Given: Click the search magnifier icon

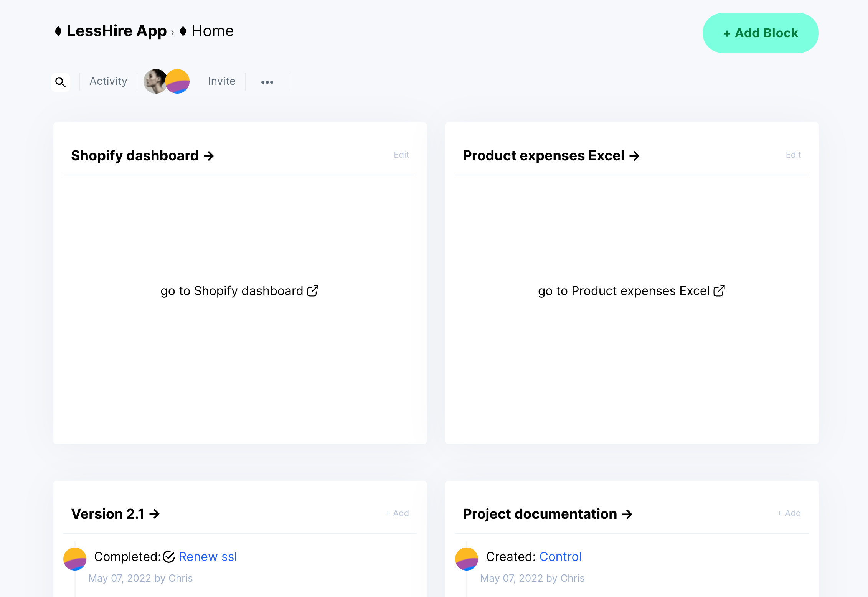Looking at the screenshot, I should point(60,82).
